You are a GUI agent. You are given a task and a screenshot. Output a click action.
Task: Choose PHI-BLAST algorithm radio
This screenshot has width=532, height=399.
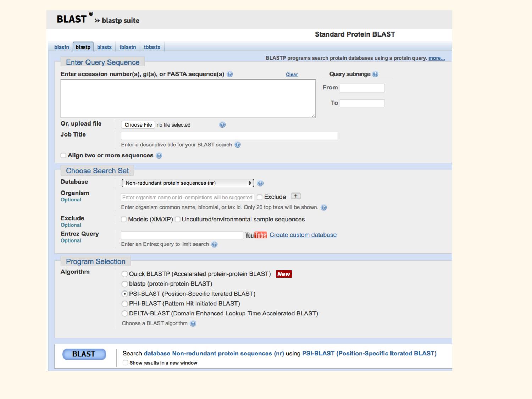tap(125, 304)
